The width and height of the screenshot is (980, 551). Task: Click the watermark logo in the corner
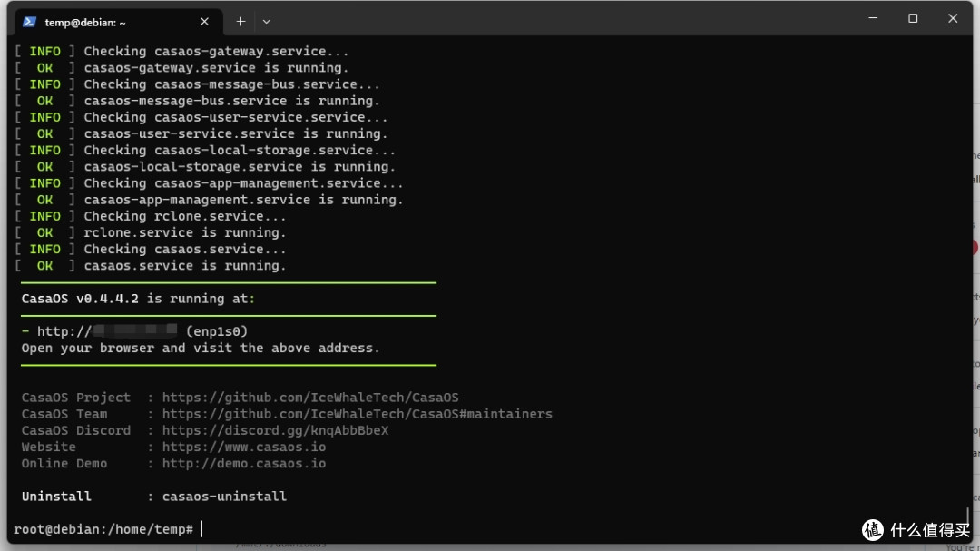[873, 530]
